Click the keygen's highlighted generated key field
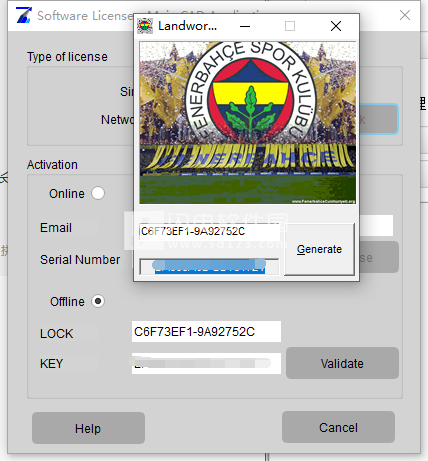The height and width of the screenshot is (461, 428). coord(209,267)
